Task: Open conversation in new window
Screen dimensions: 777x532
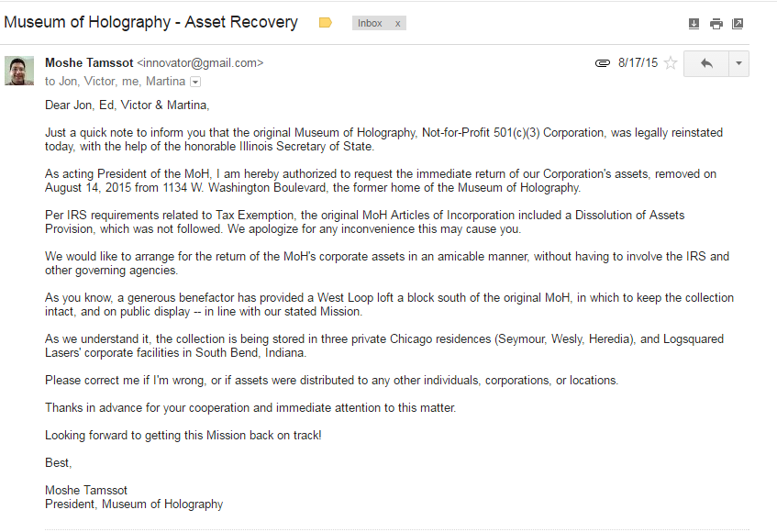Action: [738, 24]
